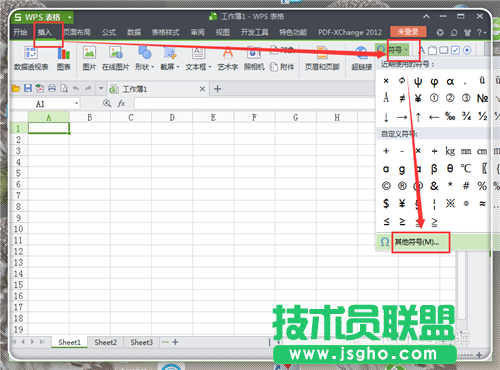Close the 工作簿1 document tab

[202, 89]
